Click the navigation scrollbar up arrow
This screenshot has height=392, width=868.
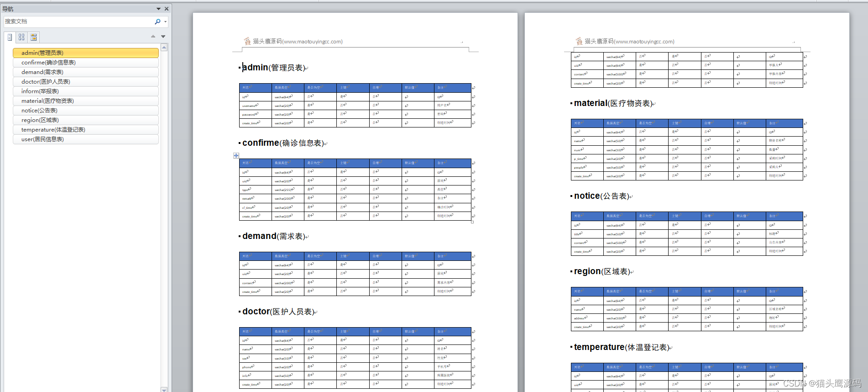click(x=164, y=47)
